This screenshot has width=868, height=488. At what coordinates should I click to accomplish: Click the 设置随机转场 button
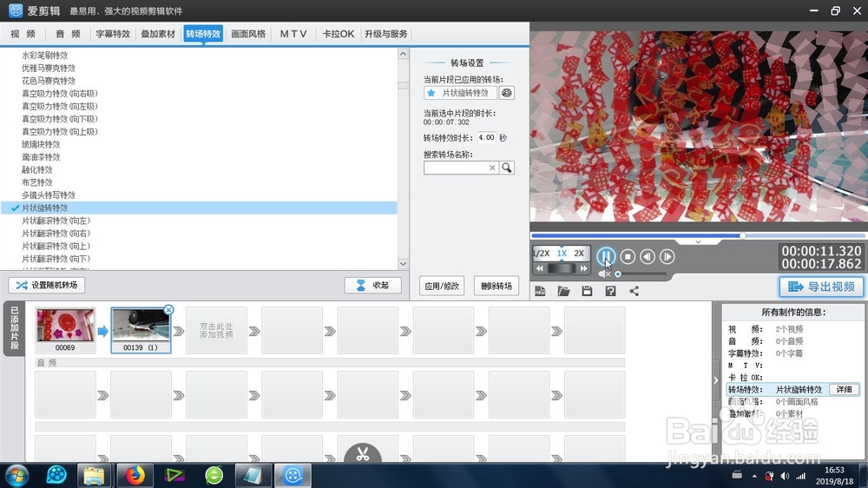pos(47,286)
